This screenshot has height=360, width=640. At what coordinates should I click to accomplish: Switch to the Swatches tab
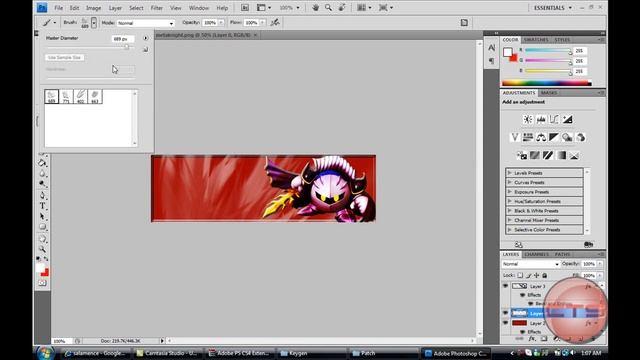coord(536,40)
